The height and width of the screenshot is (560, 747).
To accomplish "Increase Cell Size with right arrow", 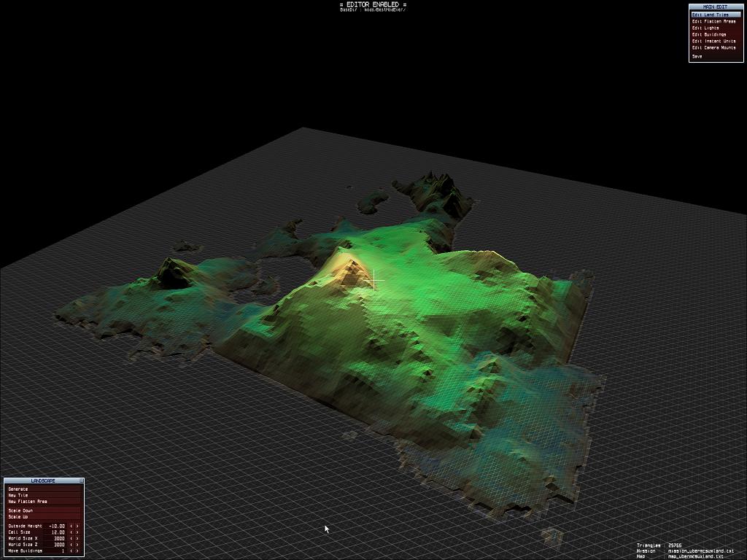I will 77,532.
